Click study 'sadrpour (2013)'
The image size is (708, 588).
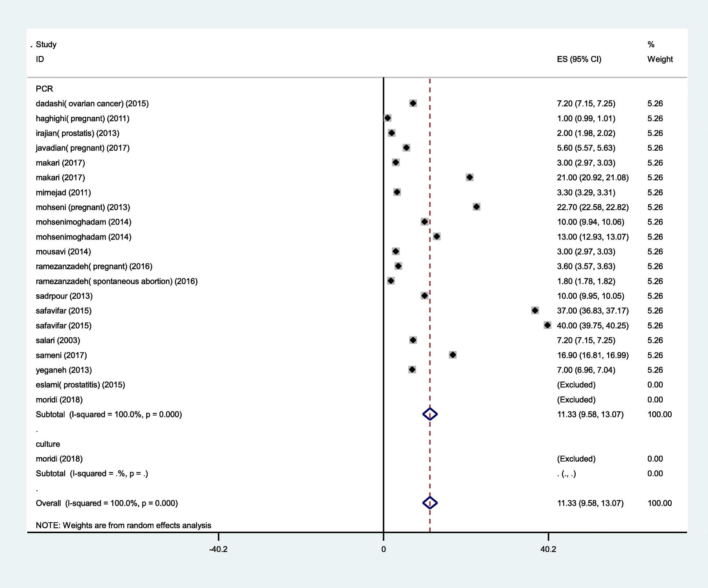[x=64, y=296]
